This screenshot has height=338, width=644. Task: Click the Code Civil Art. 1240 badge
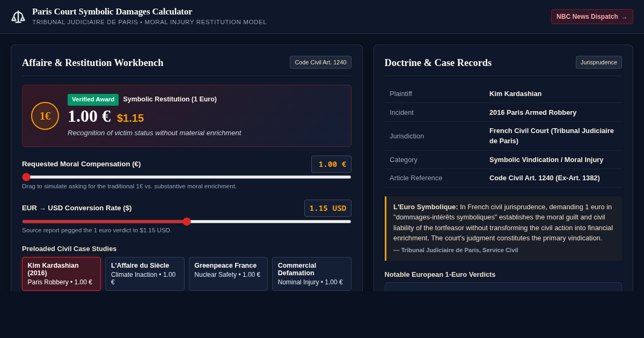click(x=320, y=62)
